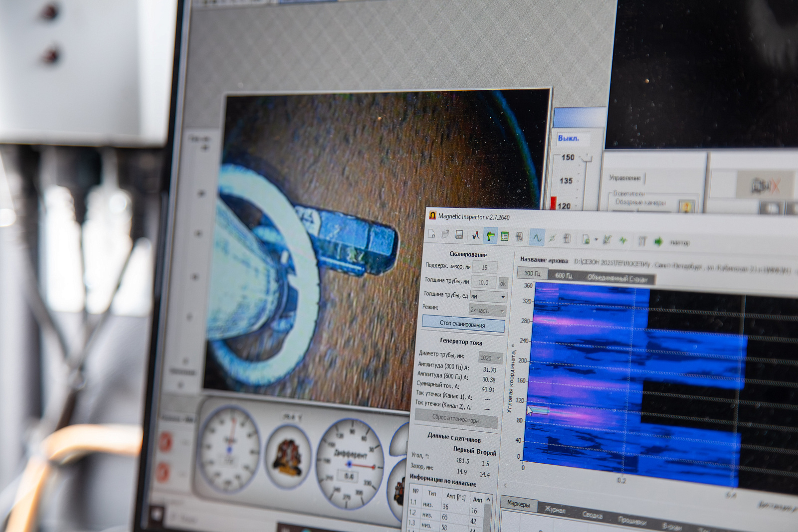
Task: Click the new file toolbar icon
Action: pos(432,234)
